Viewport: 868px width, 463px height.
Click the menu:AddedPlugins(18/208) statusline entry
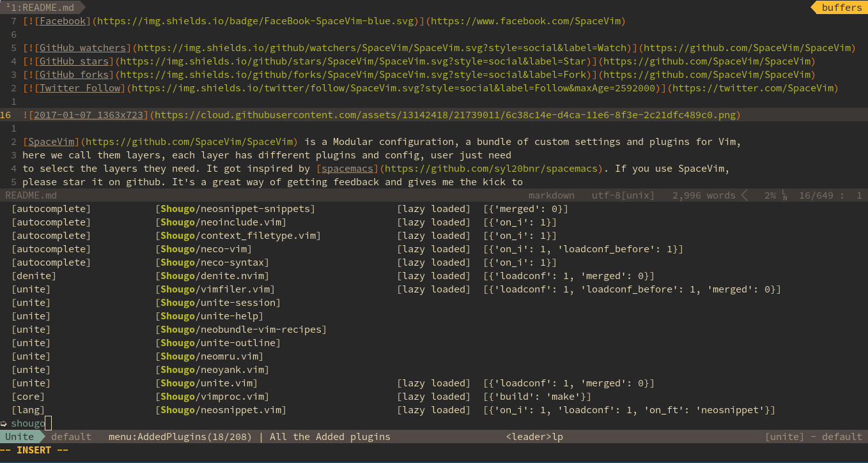pos(179,436)
